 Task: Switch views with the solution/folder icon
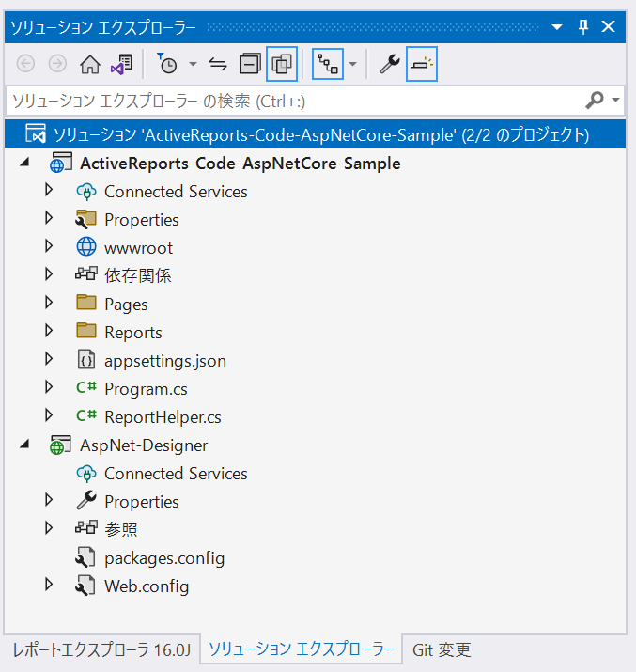pyautogui.click(x=121, y=64)
